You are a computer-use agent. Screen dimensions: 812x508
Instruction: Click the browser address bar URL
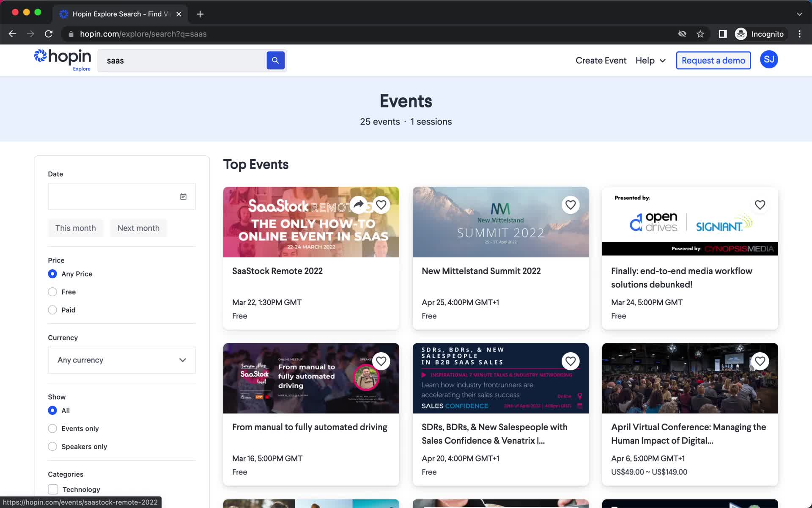point(143,34)
